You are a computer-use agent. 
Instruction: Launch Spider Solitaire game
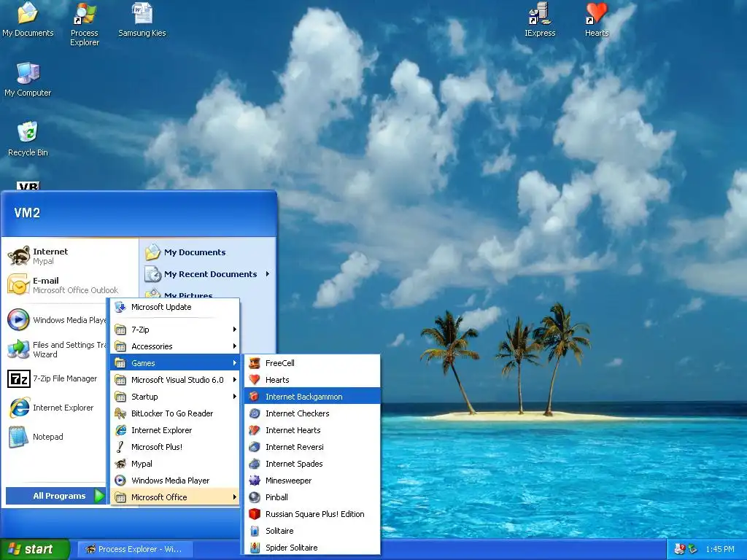click(312, 547)
